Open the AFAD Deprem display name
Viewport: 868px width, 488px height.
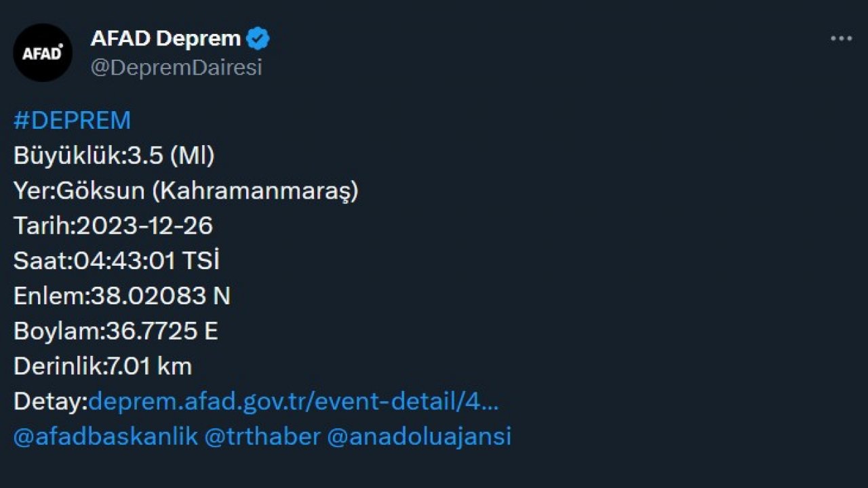(165, 39)
